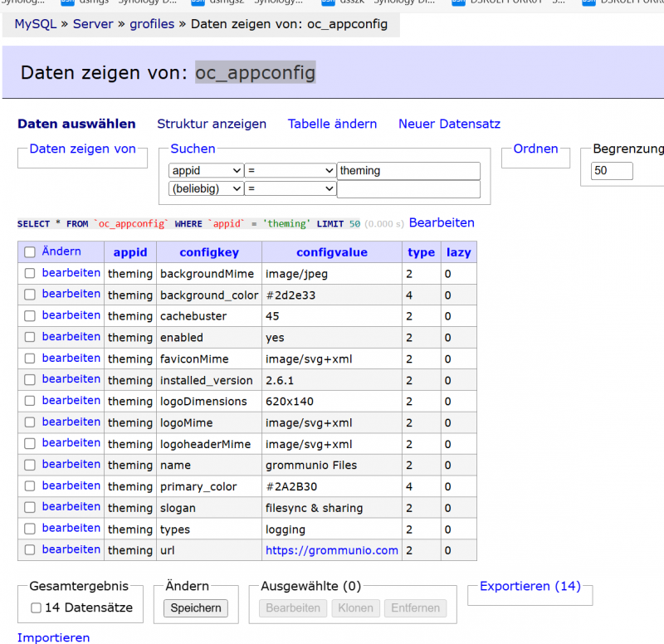Check the checkbox for the backgroundMime row
Image resolution: width=664 pixels, height=644 pixels.
30,273
